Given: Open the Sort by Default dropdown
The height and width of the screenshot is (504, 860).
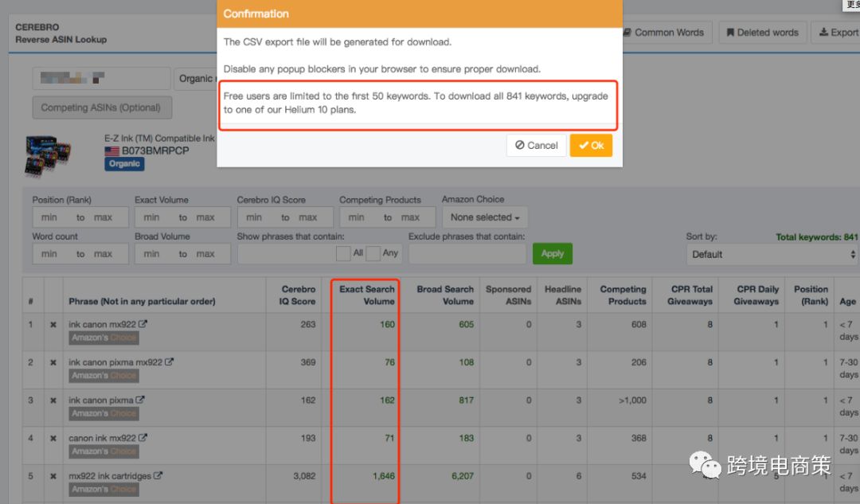Looking at the screenshot, I should click(772, 255).
